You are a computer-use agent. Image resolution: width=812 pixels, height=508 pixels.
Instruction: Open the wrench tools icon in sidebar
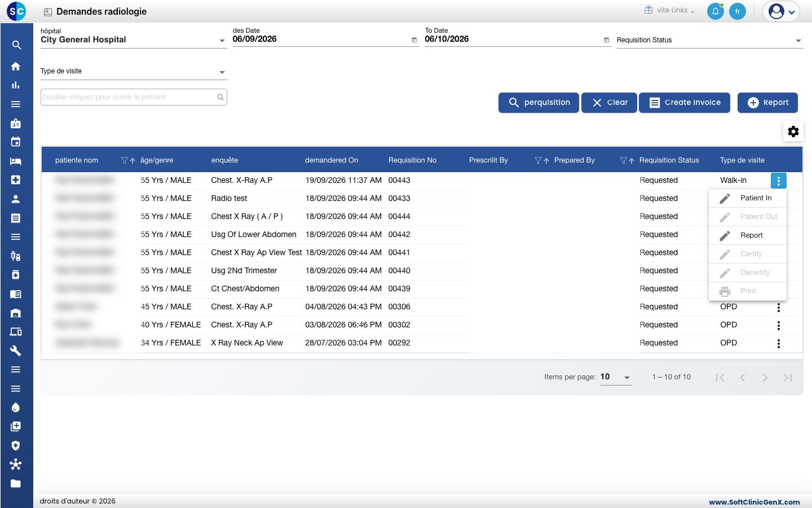click(16, 351)
